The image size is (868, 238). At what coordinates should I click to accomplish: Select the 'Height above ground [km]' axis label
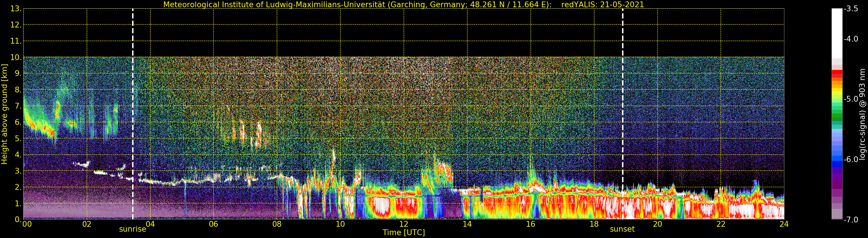click(4, 114)
